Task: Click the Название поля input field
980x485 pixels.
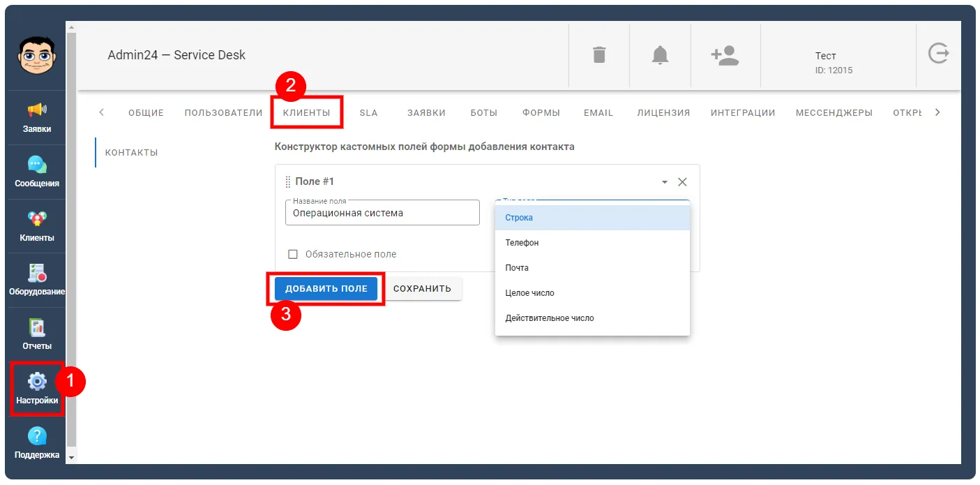Action: tap(382, 213)
